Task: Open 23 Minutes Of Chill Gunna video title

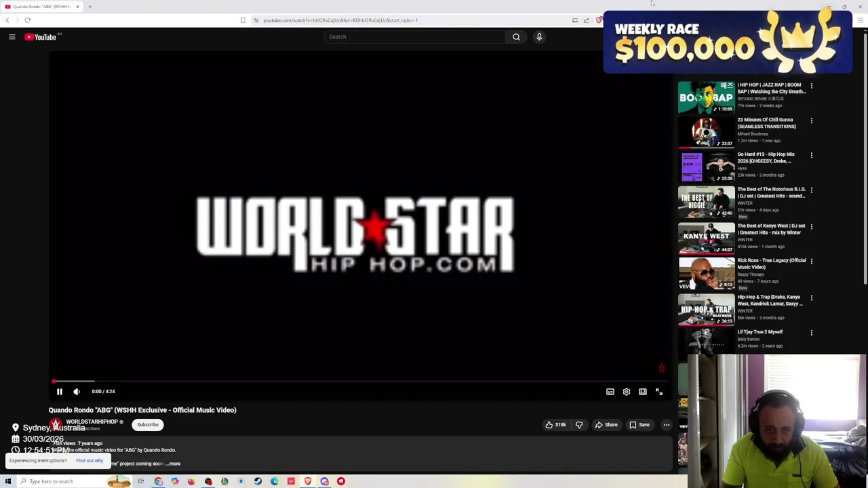Action: (767, 123)
